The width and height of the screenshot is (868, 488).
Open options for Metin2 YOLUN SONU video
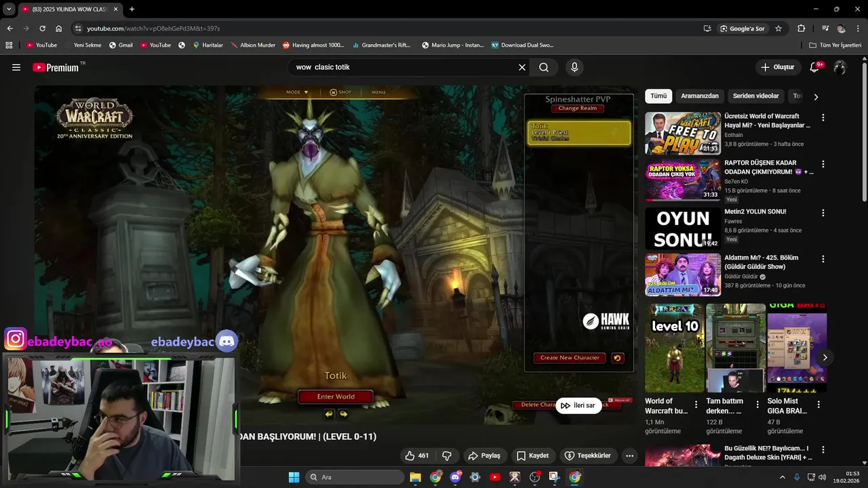[823, 213]
